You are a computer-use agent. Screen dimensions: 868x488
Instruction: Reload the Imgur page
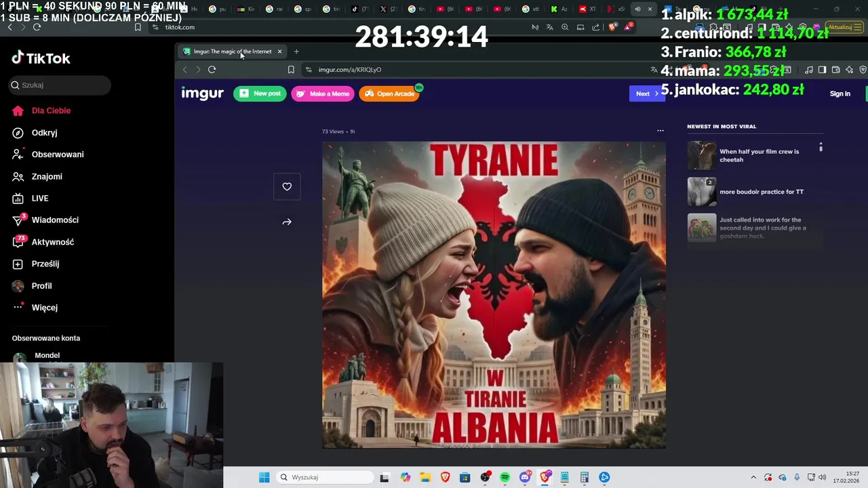click(212, 69)
